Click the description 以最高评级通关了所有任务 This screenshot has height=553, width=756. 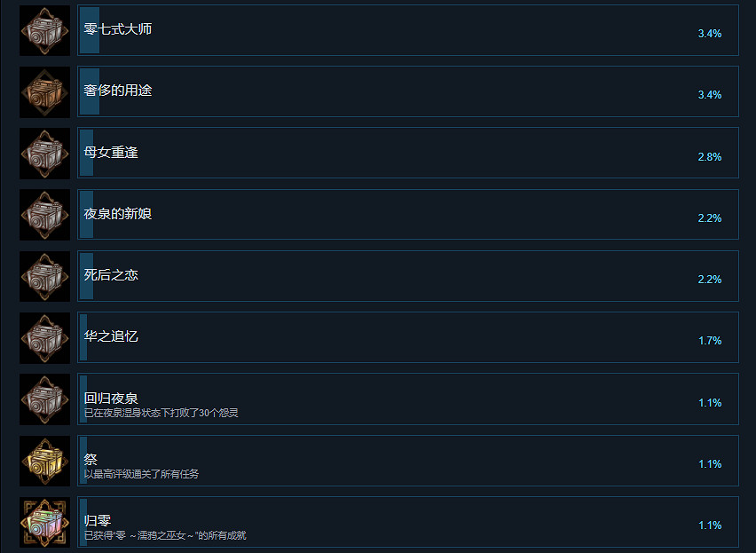click(141, 474)
